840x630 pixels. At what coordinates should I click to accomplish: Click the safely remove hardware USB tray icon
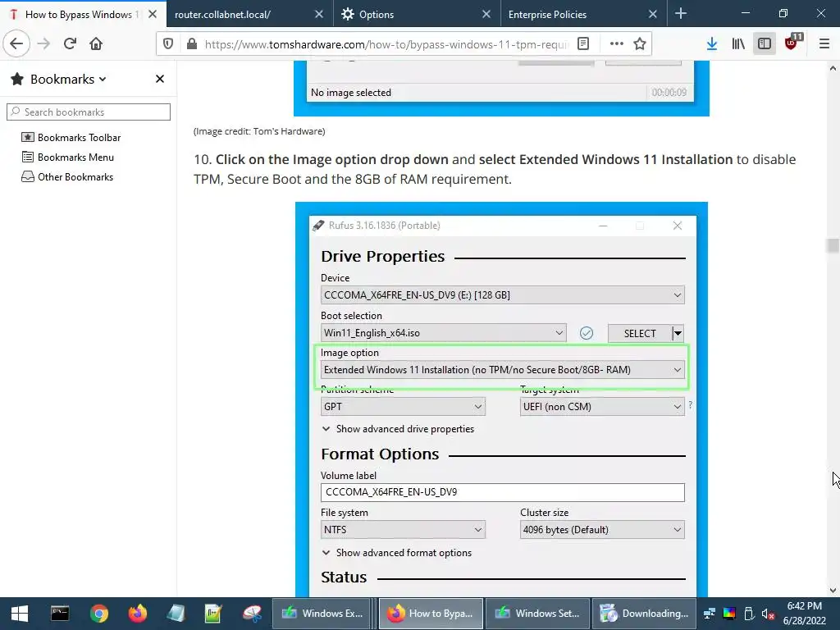click(x=749, y=614)
